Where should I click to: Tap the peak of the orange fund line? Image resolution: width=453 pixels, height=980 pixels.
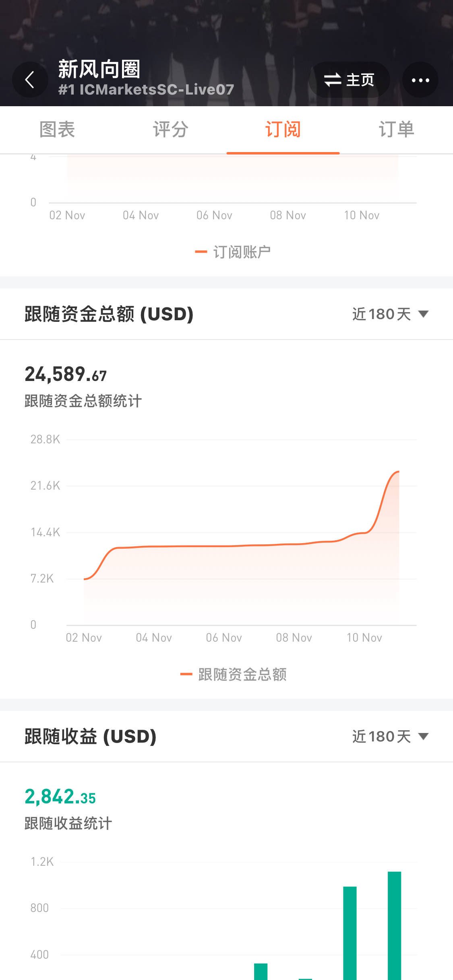pos(398,471)
